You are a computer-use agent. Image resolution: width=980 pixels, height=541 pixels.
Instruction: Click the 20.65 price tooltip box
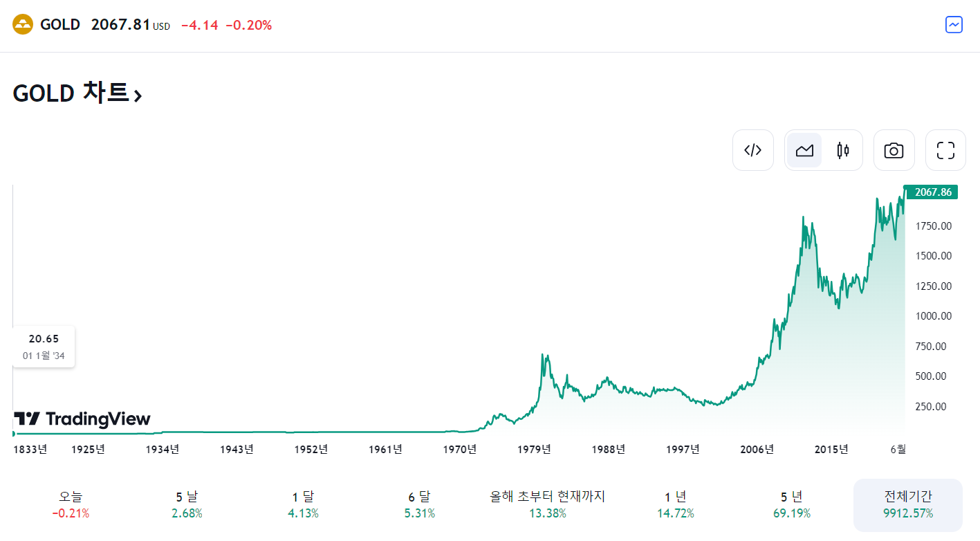pyautogui.click(x=43, y=346)
